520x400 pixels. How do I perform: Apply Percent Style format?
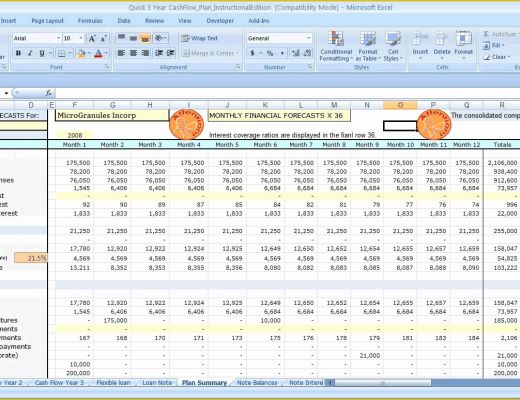coord(270,53)
